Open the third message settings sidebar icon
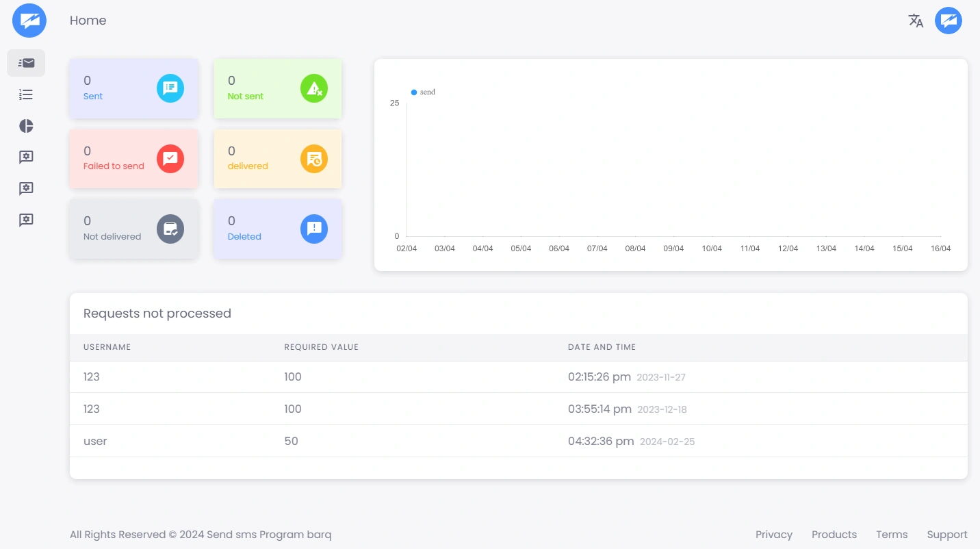Screen dimensions: 980x549 click(26, 220)
